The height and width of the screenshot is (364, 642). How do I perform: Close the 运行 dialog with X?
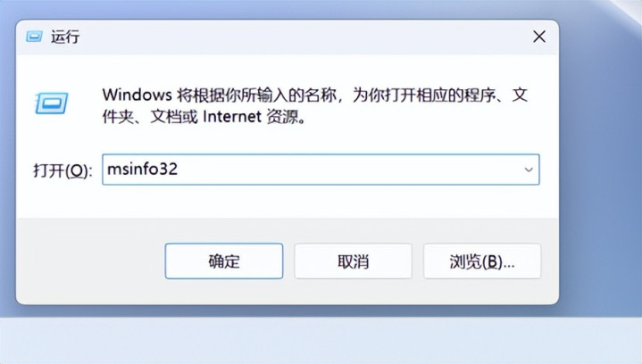click(x=539, y=37)
